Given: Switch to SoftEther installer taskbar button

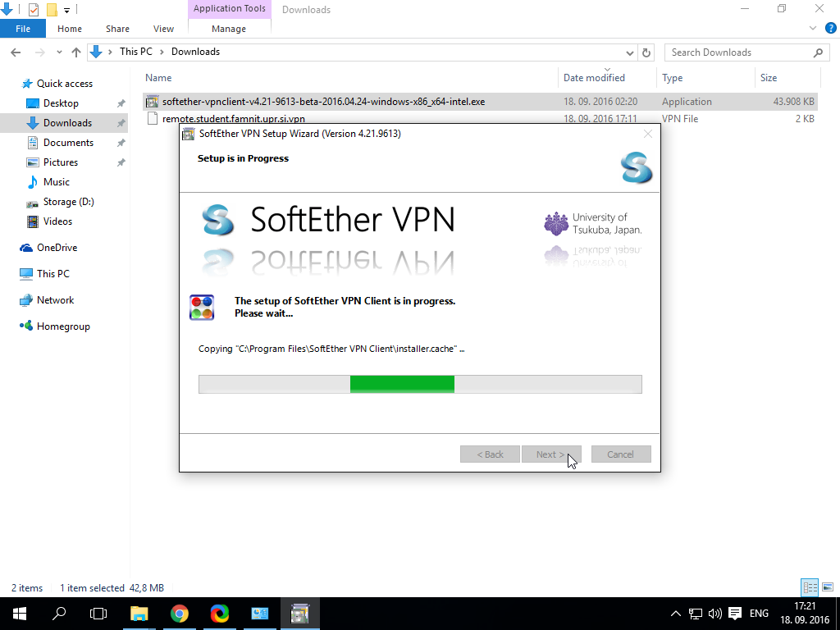Looking at the screenshot, I should pyautogui.click(x=299, y=614).
